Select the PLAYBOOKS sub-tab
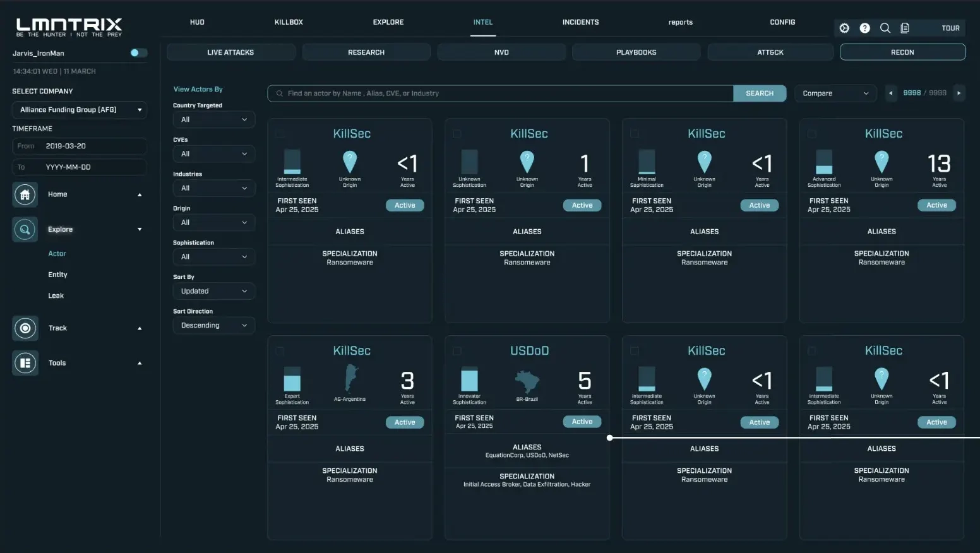Viewport: 980px width, 553px height. pyautogui.click(x=636, y=52)
